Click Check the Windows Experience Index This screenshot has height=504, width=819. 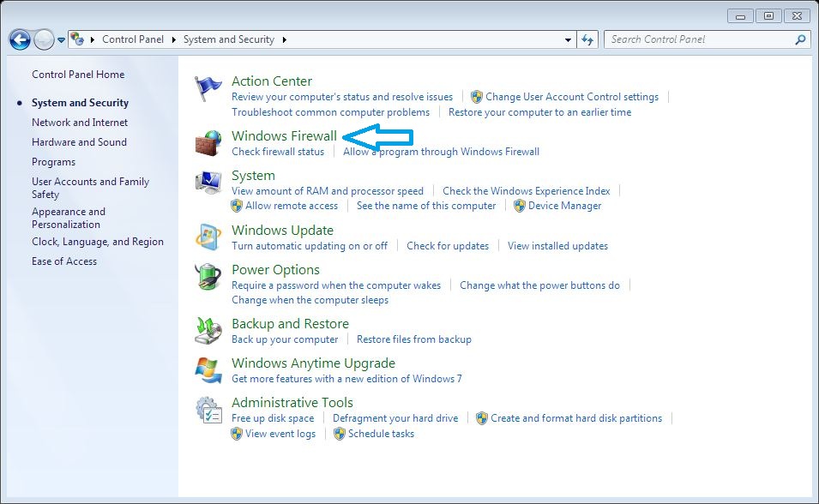tap(527, 190)
